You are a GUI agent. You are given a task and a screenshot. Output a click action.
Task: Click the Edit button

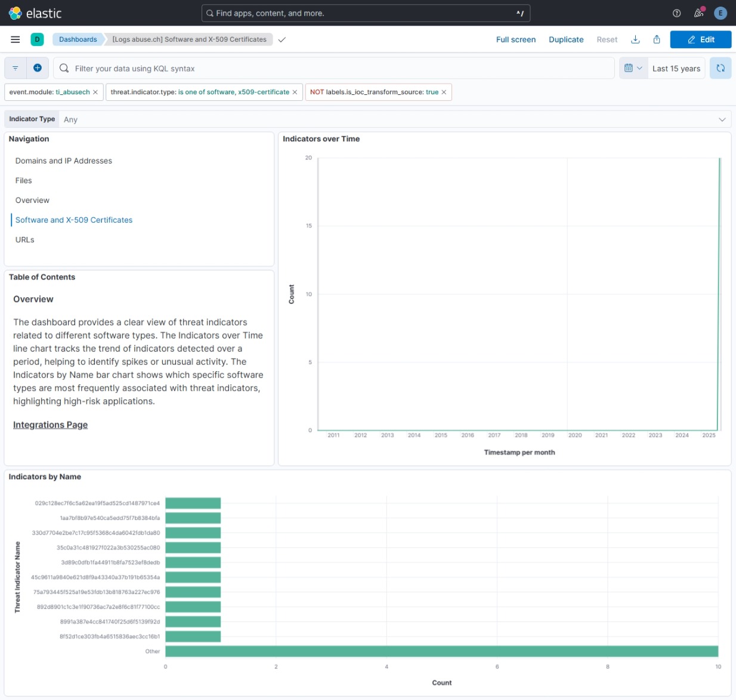coord(701,39)
